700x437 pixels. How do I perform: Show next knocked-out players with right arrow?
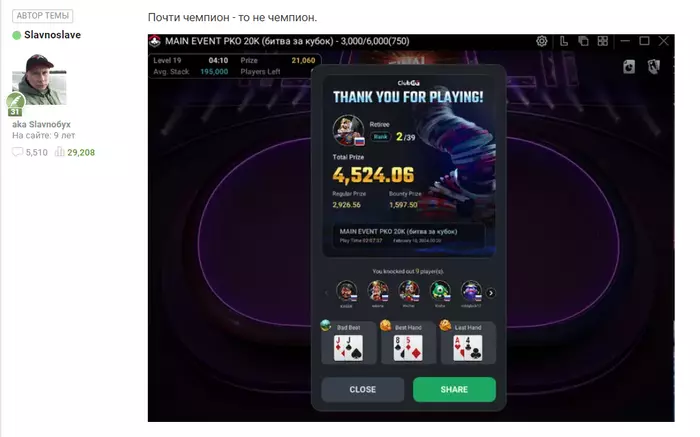(x=491, y=293)
